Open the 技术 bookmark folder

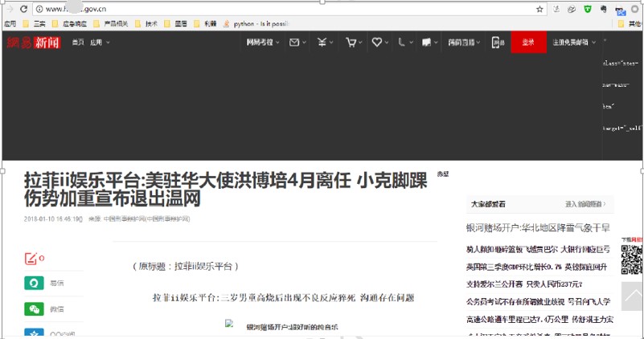(146, 24)
